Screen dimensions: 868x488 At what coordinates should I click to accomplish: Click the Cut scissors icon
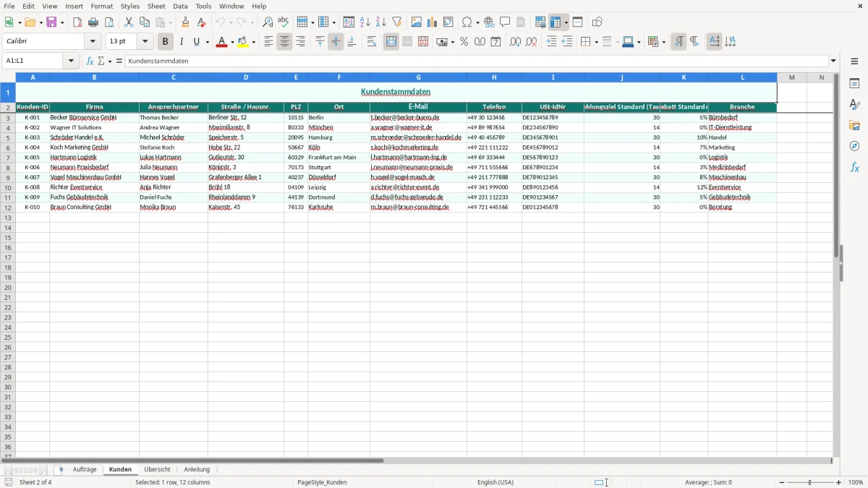coord(129,22)
